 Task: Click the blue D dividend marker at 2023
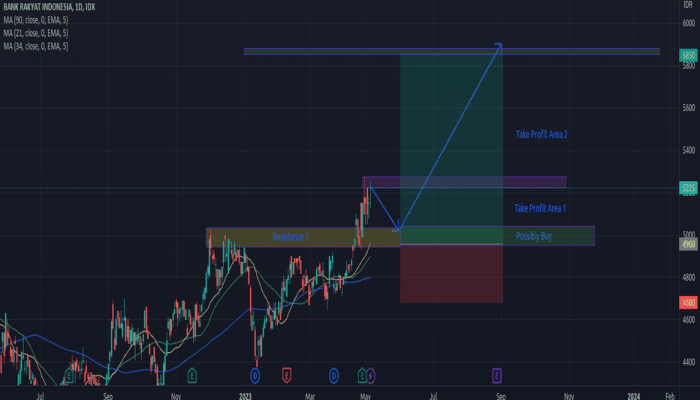[x=255, y=375]
